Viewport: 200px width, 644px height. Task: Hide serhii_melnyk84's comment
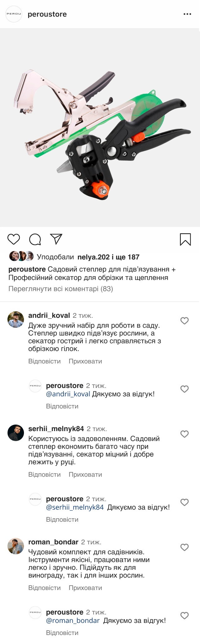pos(85,475)
